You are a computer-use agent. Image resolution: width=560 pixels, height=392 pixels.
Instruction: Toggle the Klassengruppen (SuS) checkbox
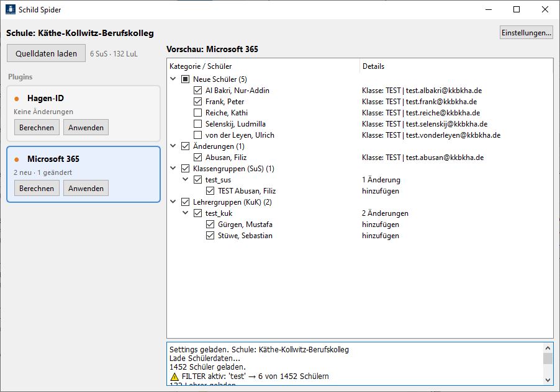(186, 168)
